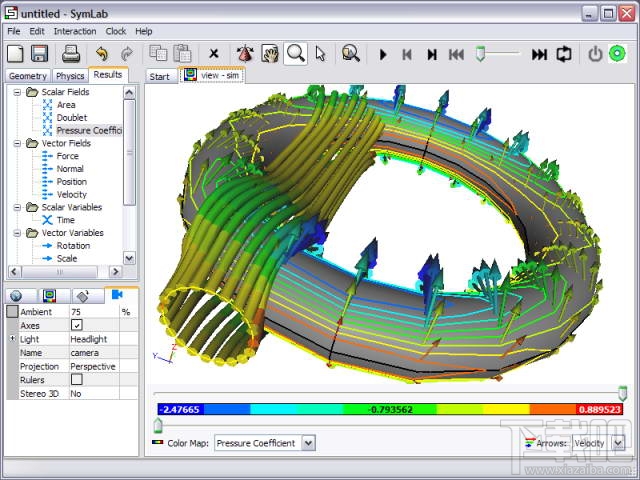
Task: Click the Save file icon
Action: (39, 54)
